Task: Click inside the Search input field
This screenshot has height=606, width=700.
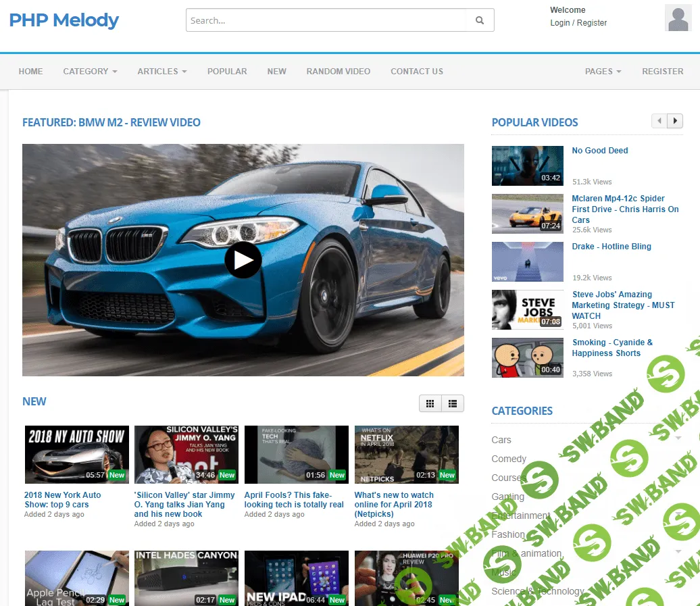Action: pos(326,20)
